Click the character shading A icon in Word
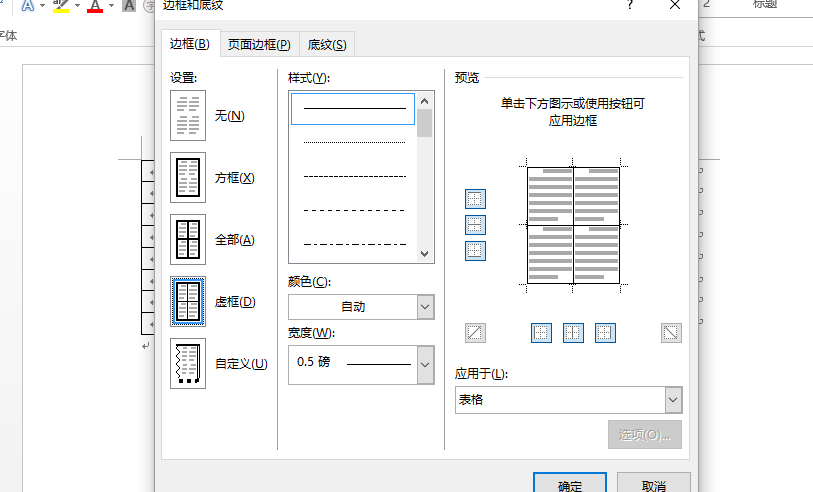This screenshot has width=813, height=492. pos(129,6)
